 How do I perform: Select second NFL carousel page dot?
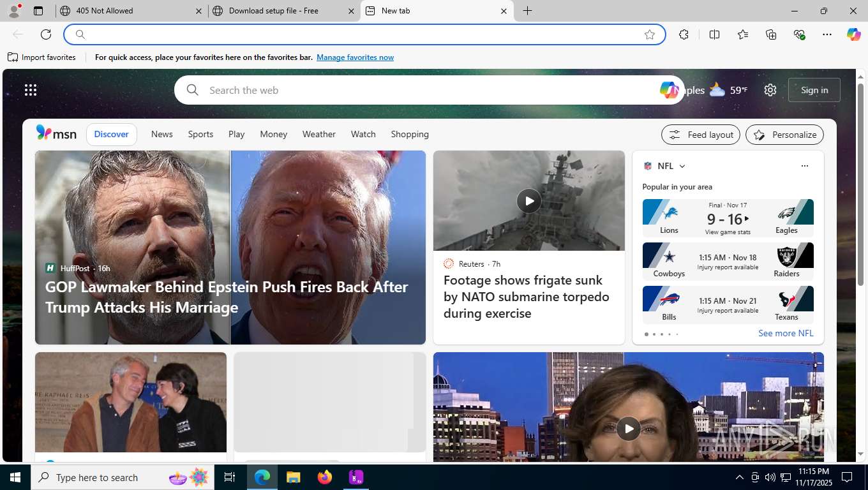click(654, 334)
